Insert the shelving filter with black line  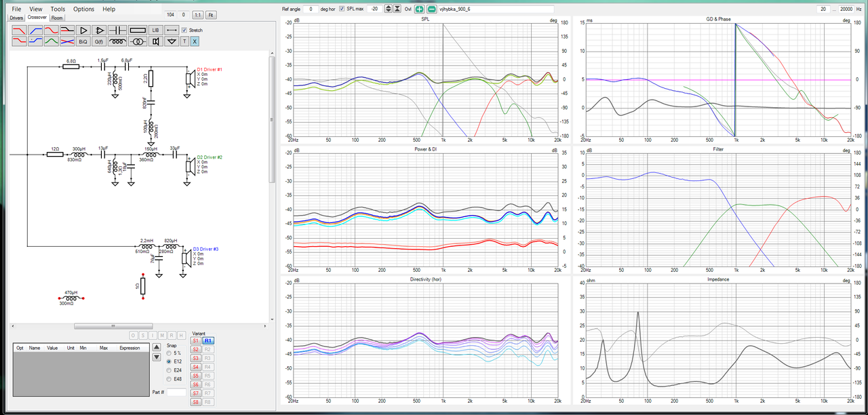(67, 31)
